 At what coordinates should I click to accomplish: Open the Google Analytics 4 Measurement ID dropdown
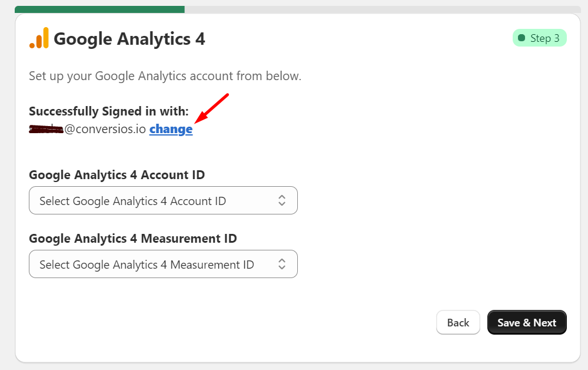(x=163, y=264)
